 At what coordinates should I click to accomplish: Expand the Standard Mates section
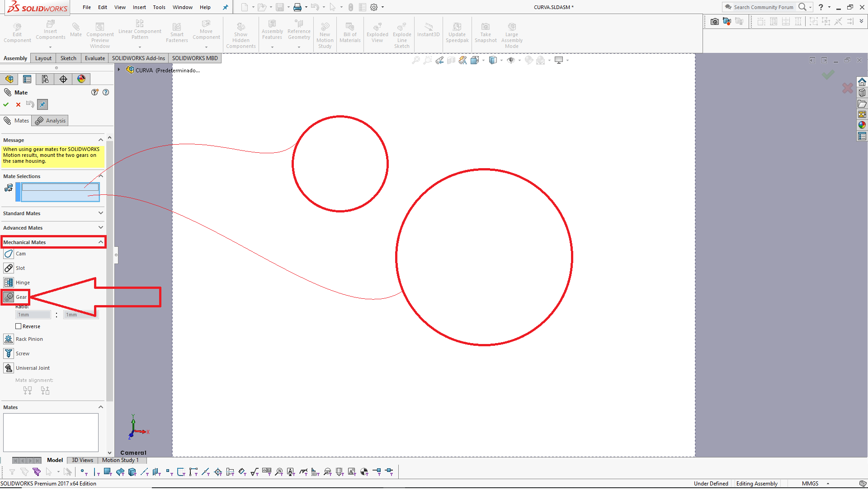[100, 213]
